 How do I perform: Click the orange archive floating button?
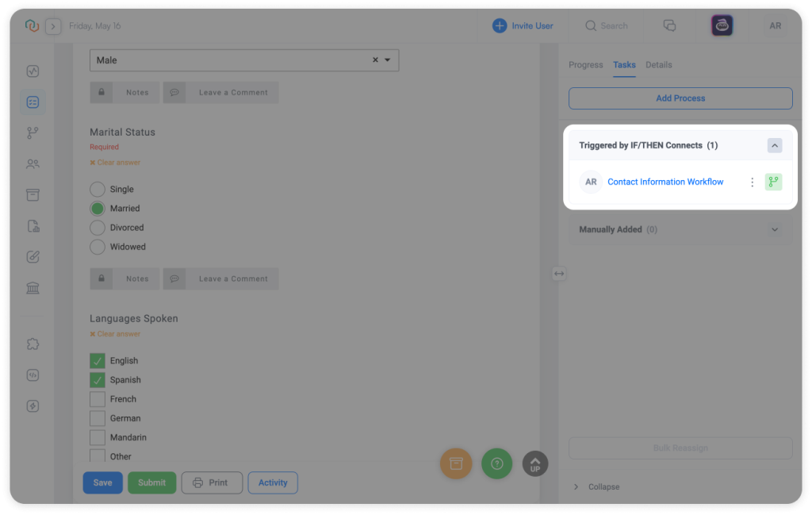pos(456,463)
